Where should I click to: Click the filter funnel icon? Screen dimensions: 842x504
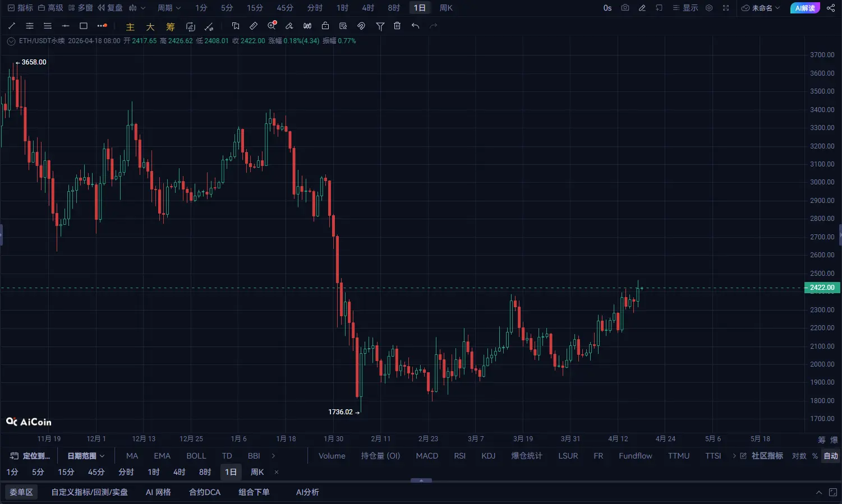point(380,26)
